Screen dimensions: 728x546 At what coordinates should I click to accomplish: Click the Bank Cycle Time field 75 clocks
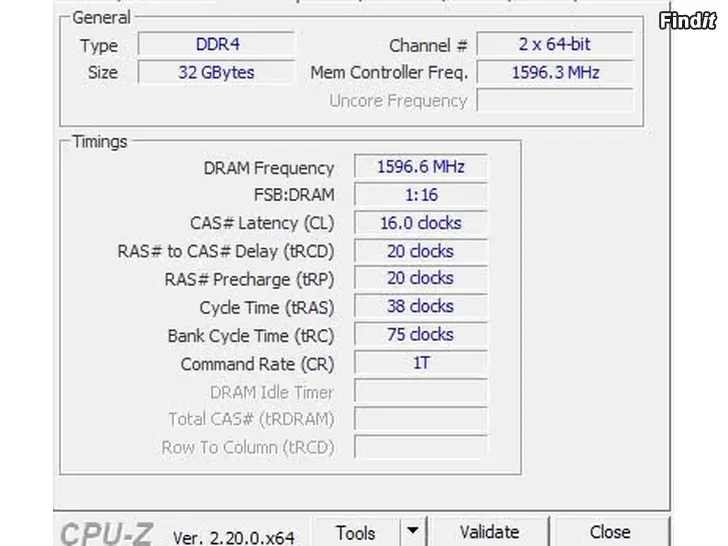[x=421, y=335]
